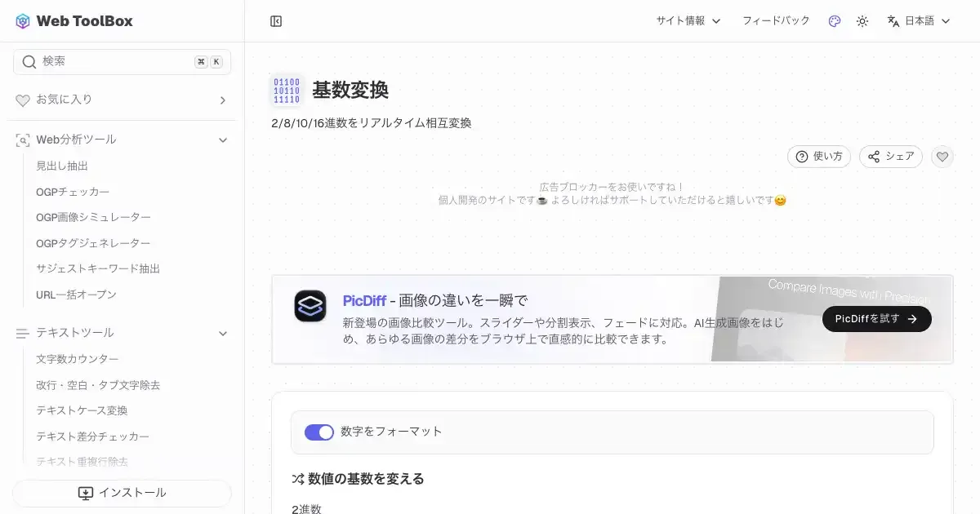This screenshot has height=514, width=980.
Task: Click the search magnifier icon
Action: (29, 62)
